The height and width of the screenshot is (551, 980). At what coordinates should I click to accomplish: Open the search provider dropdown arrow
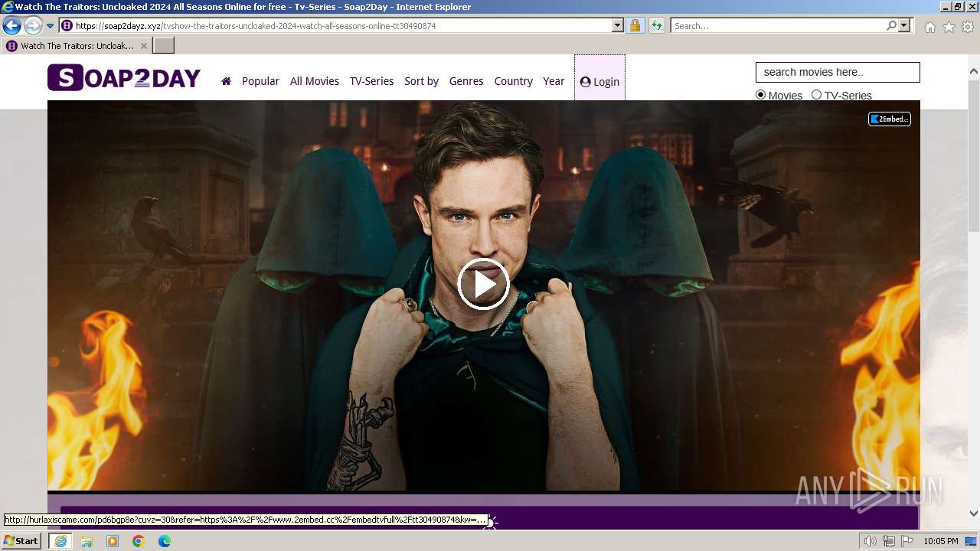click(904, 26)
